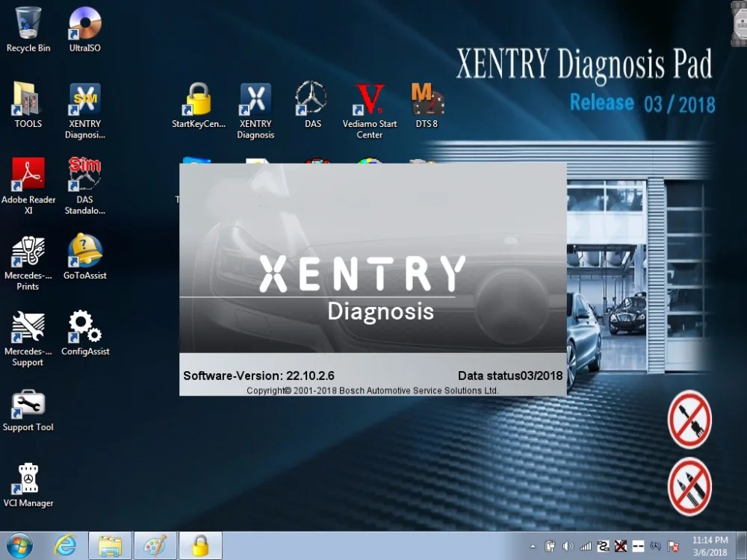Select the ConfigAssist gears icon
The width and height of the screenshot is (747, 560).
[x=85, y=333]
